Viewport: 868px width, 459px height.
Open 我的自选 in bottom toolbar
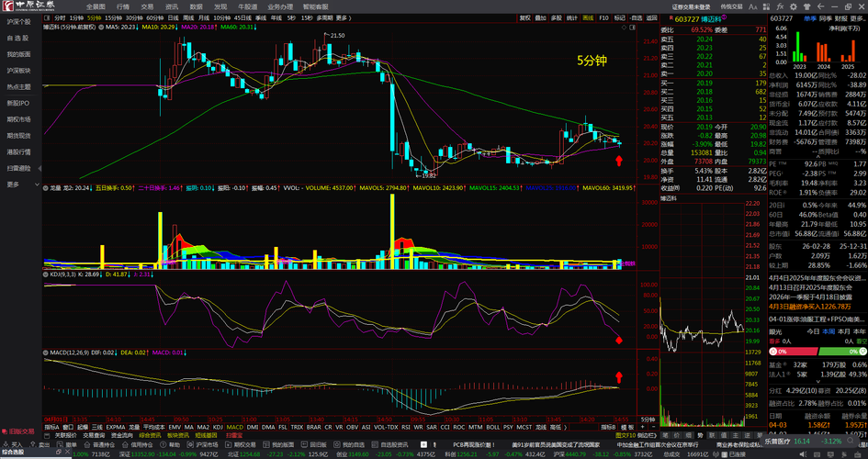(349, 444)
